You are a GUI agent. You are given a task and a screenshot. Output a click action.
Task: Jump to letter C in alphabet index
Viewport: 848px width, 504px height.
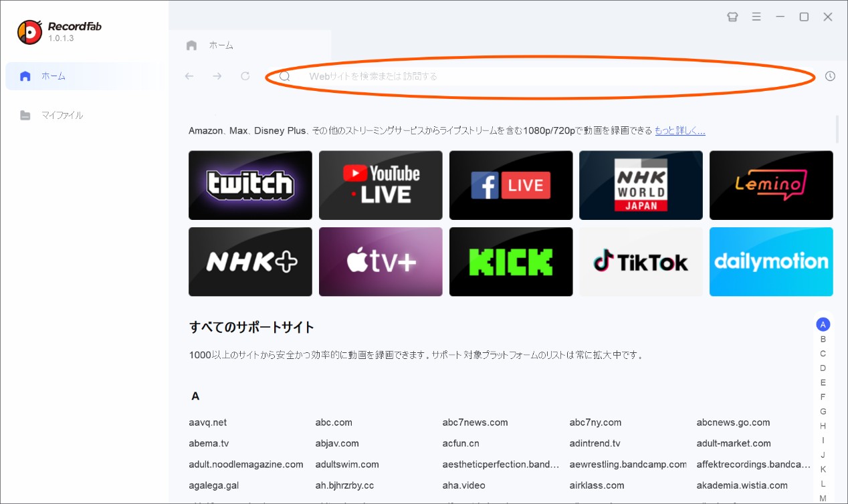823,354
